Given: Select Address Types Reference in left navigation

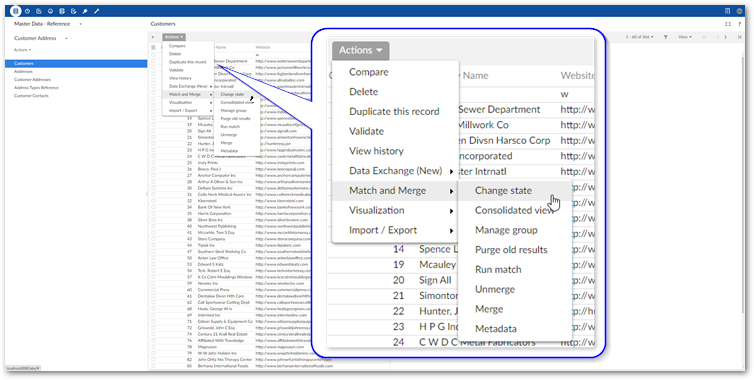Looking at the screenshot, I should [x=36, y=88].
